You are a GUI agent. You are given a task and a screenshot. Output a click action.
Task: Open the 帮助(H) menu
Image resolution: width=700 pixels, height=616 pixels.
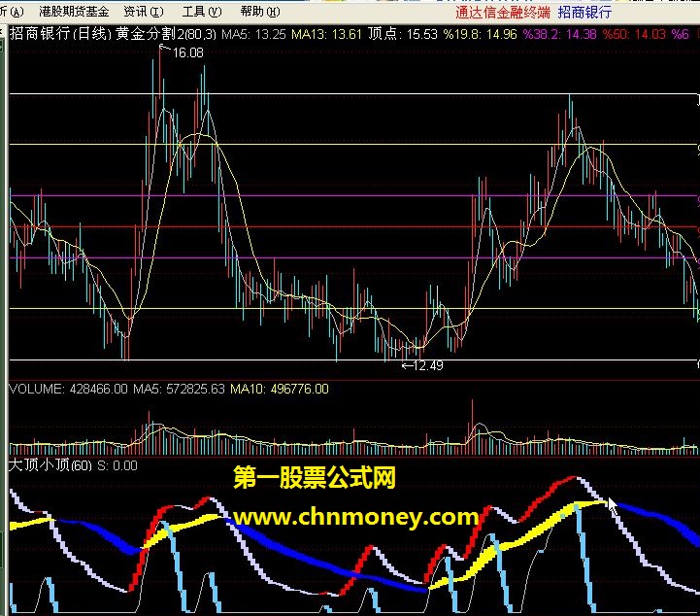(260, 12)
